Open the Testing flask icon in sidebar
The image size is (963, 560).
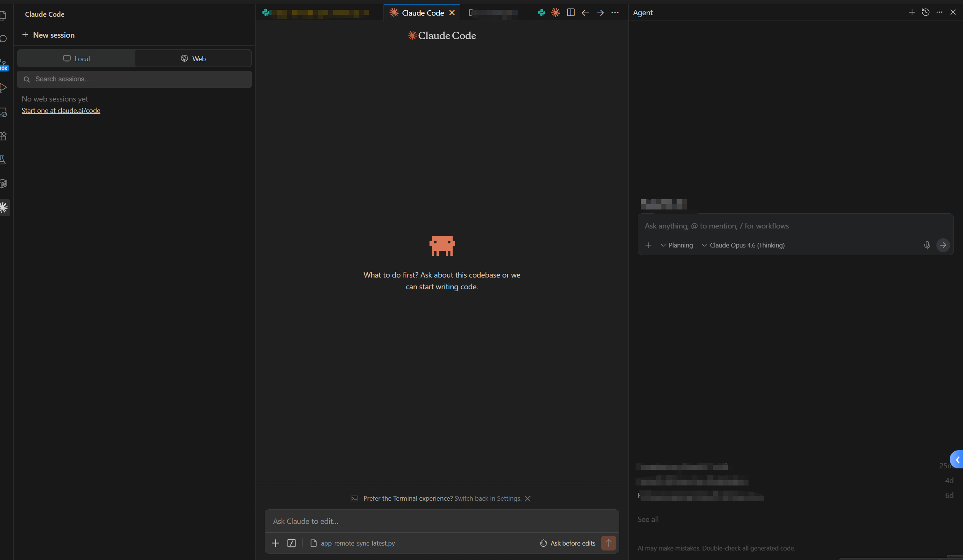pos(3,160)
